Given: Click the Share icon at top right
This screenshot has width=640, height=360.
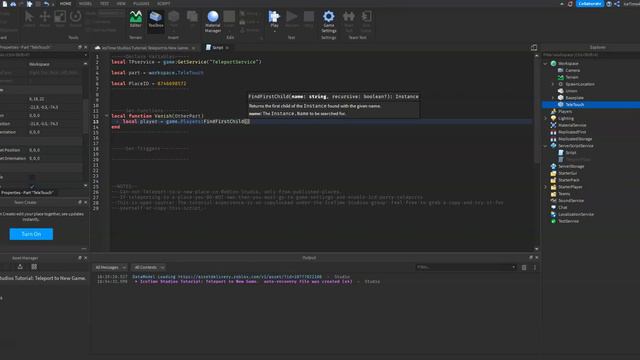Looking at the screenshot, I should tap(617, 4).
